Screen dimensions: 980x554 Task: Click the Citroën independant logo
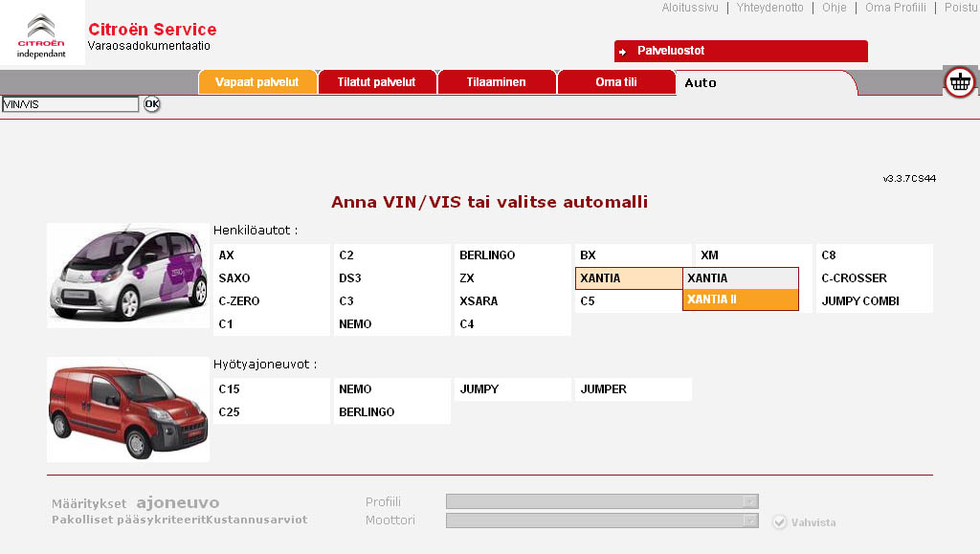point(42,36)
